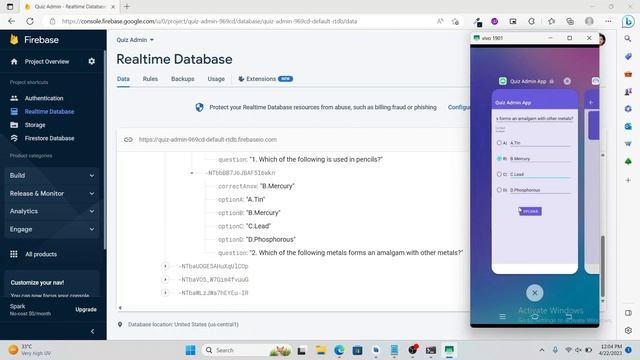Viewport: 640px width, 360px height.
Task: Expand the Analytics category
Action: [52, 211]
